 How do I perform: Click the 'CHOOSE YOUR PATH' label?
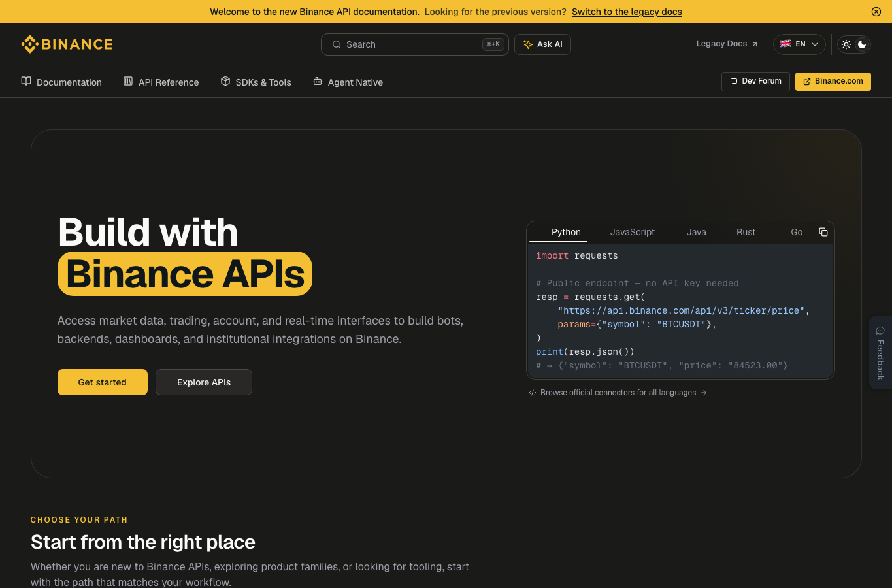[x=79, y=520]
